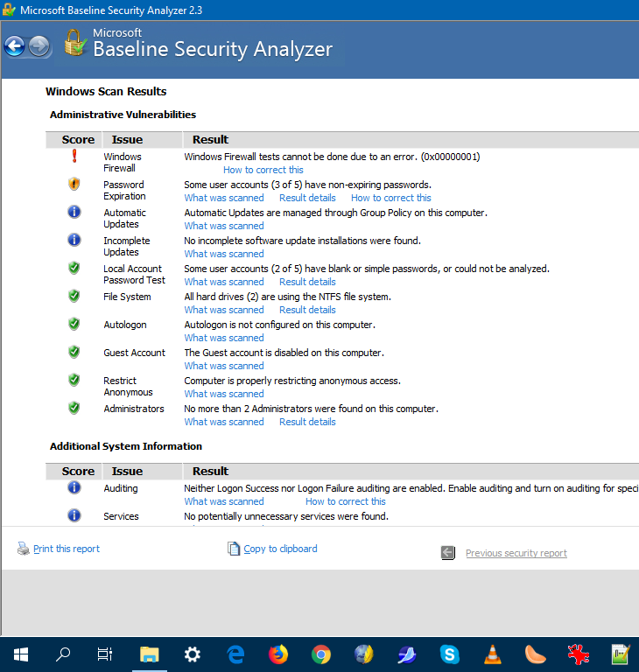The image size is (639, 672).
Task: Open 'Result details' for Administrators
Action: tap(307, 422)
